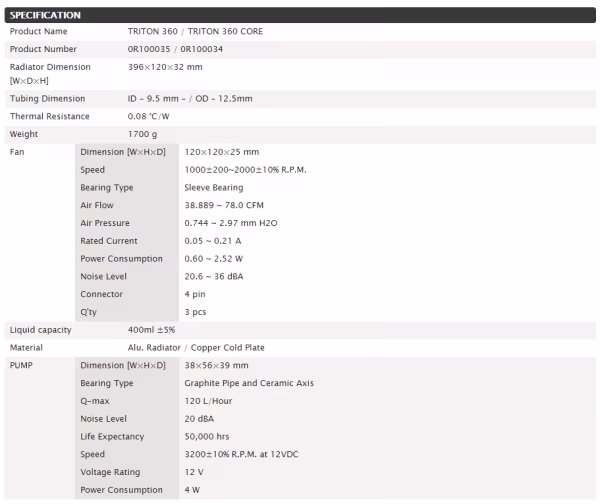
Task: Click the SPECIFICATION header bar
Action: tap(300, 15)
